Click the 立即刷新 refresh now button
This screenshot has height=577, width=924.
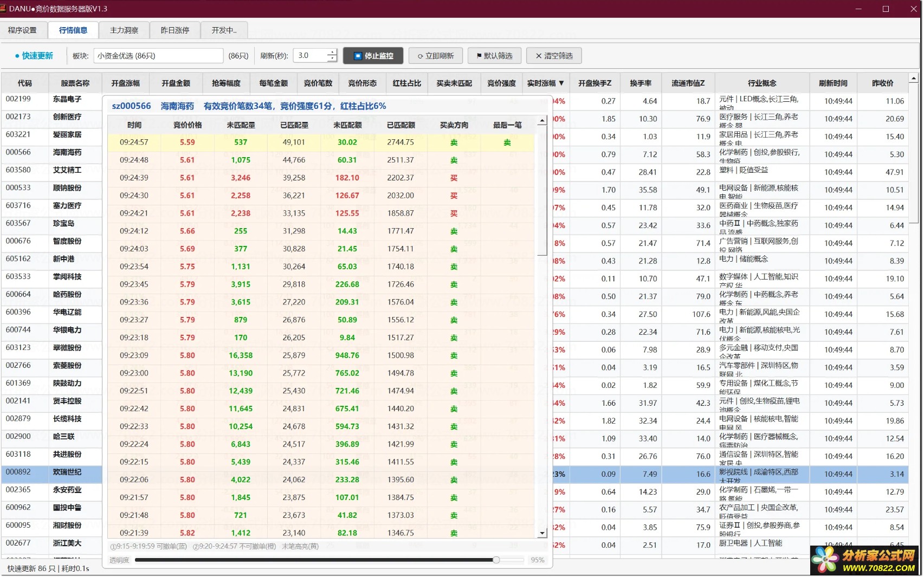tap(435, 56)
